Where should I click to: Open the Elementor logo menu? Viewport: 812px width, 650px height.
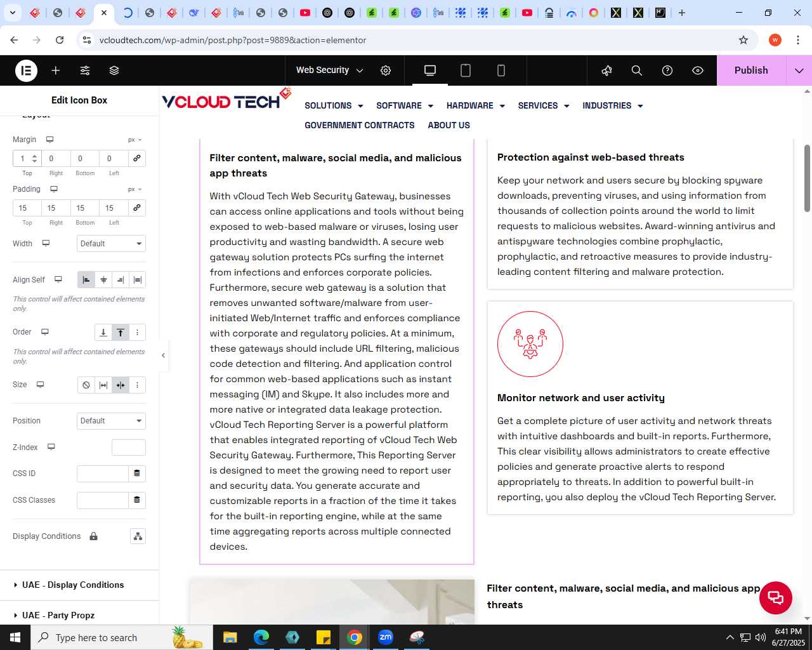coord(26,70)
